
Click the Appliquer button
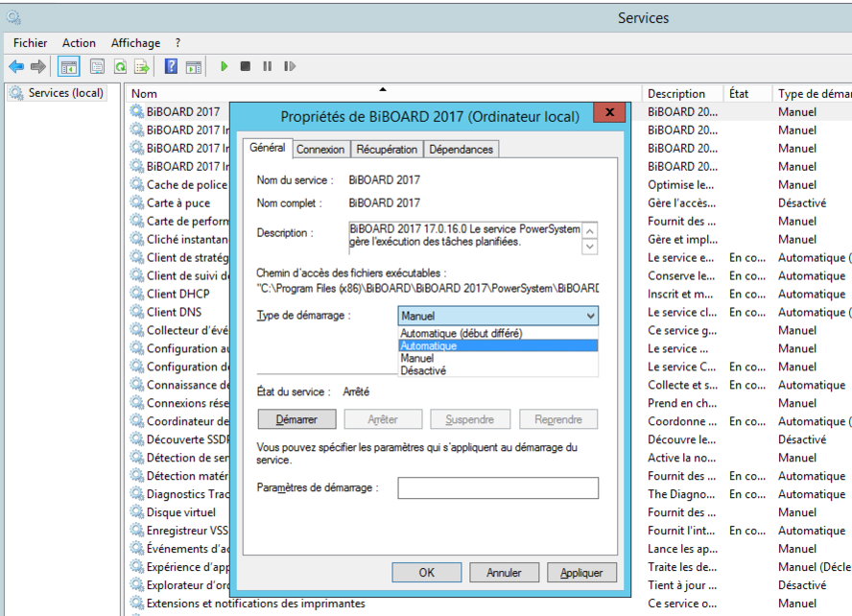582,573
